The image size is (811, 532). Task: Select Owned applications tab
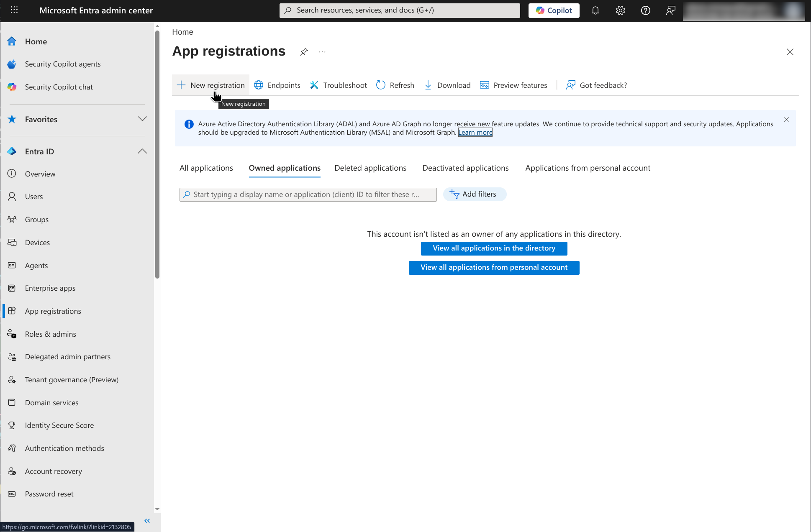tap(285, 168)
